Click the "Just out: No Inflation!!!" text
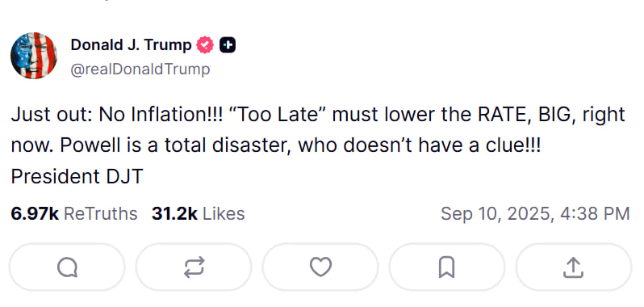 (117, 115)
